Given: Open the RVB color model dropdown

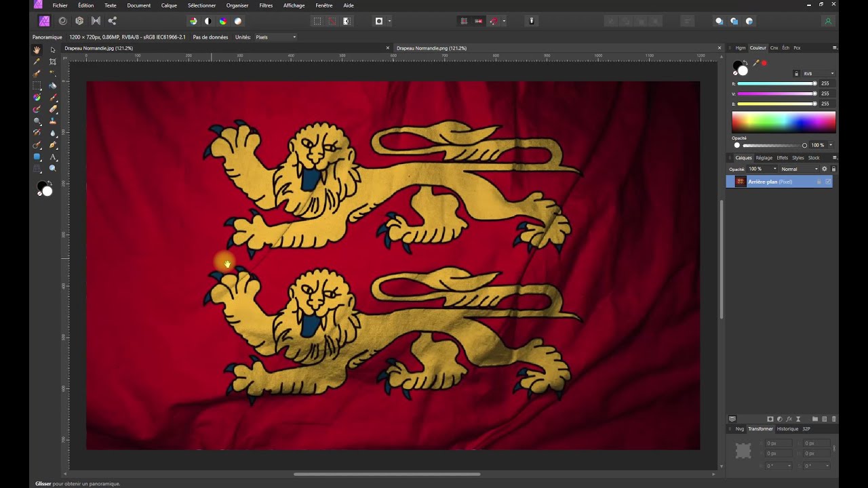Looking at the screenshot, I should click(x=819, y=73).
